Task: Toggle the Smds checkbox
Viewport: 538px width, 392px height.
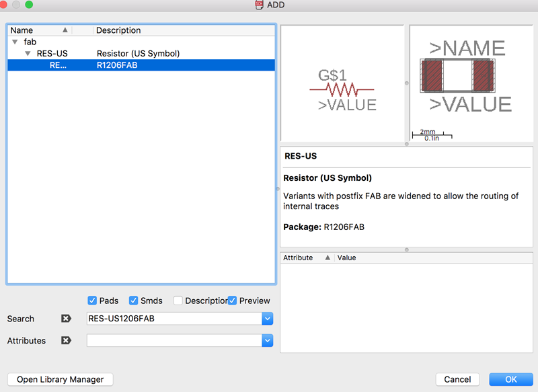Action: tap(133, 301)
